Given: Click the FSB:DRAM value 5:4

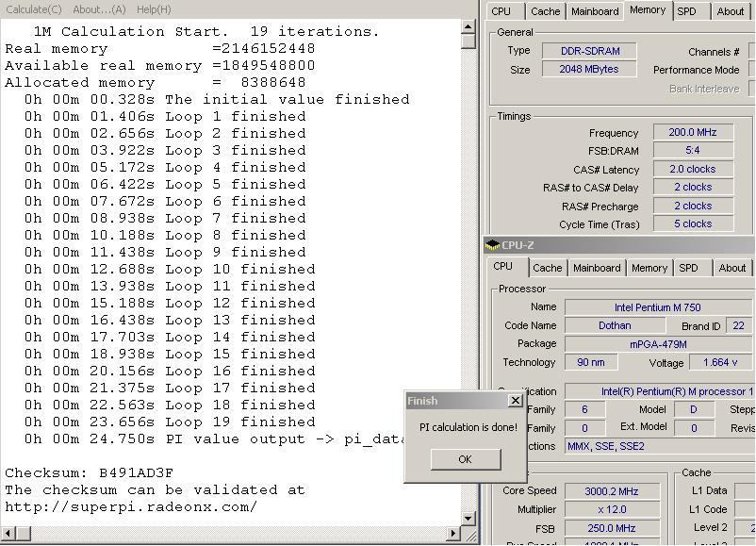Looking at the screenshot, I should pos(693,150).
